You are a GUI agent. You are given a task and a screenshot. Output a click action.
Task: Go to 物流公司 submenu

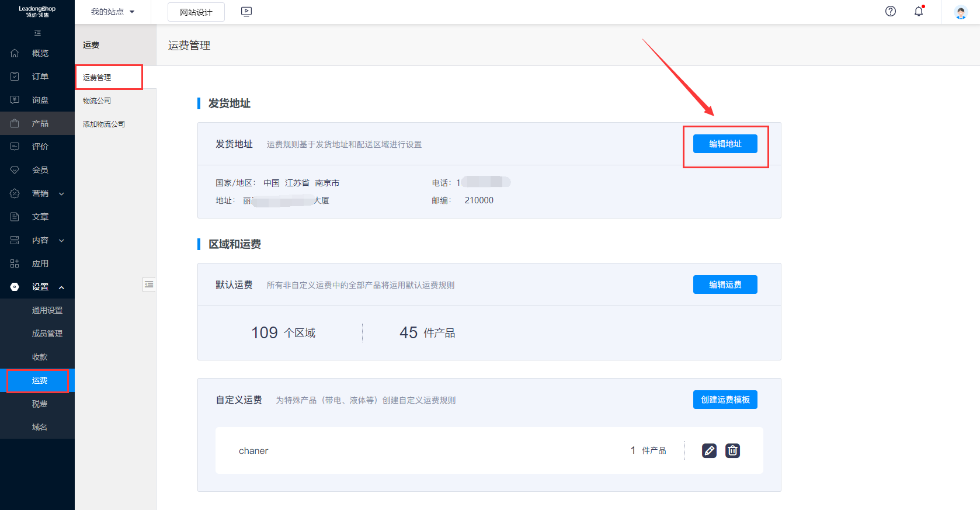(x=97, y=100)
